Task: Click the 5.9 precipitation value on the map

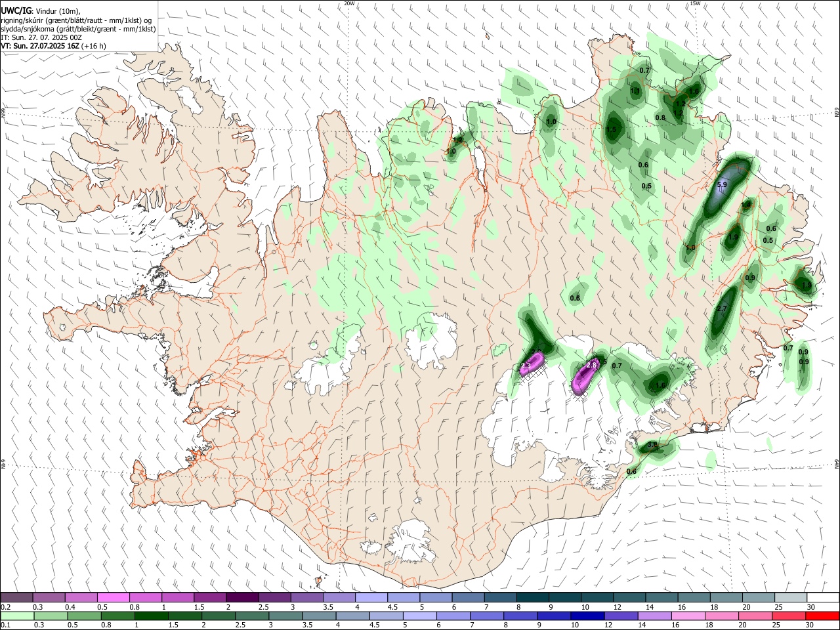Action: (x=722, y=185)
